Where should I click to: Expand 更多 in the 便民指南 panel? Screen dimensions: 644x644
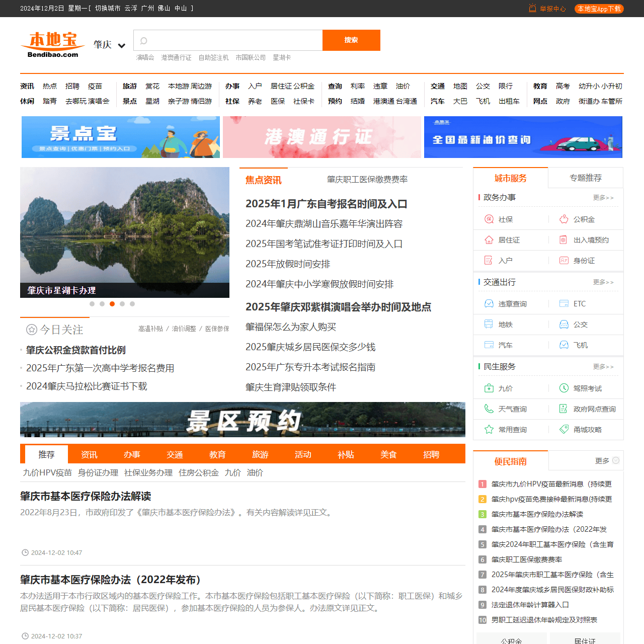pos(602,460)
